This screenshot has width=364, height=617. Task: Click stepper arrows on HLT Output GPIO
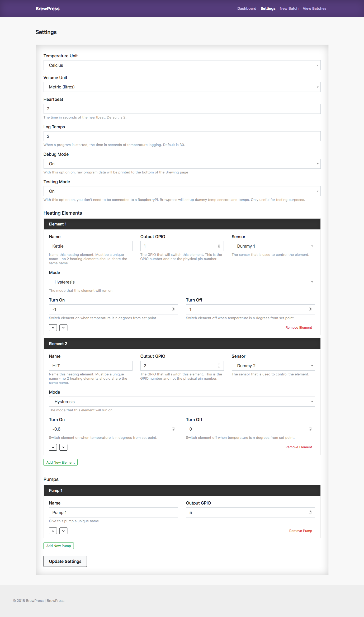219,366
